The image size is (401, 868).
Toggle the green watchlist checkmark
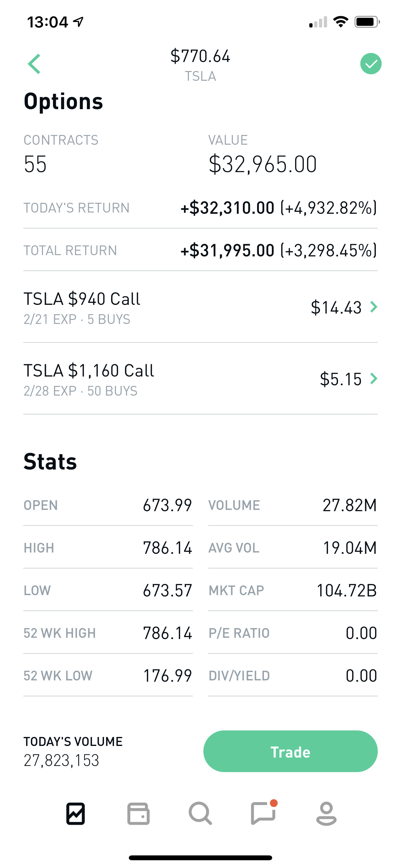[371, 64]
